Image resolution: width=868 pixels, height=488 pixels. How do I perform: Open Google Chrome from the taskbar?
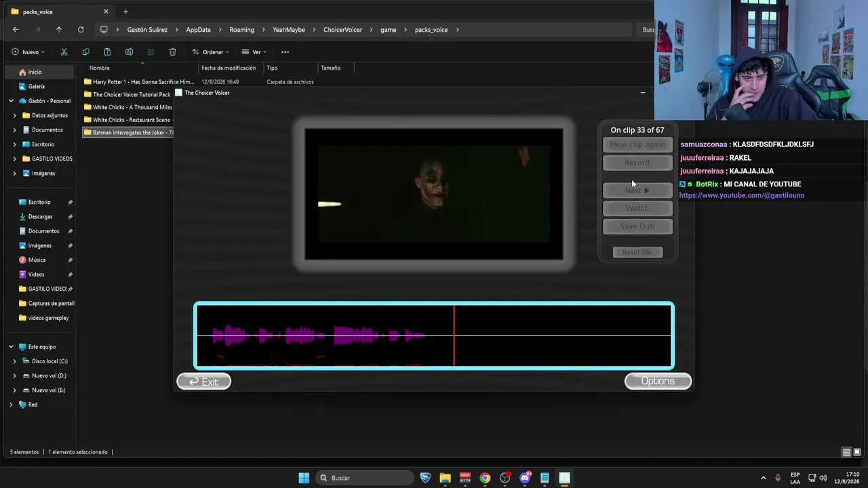tap(485, 478)
